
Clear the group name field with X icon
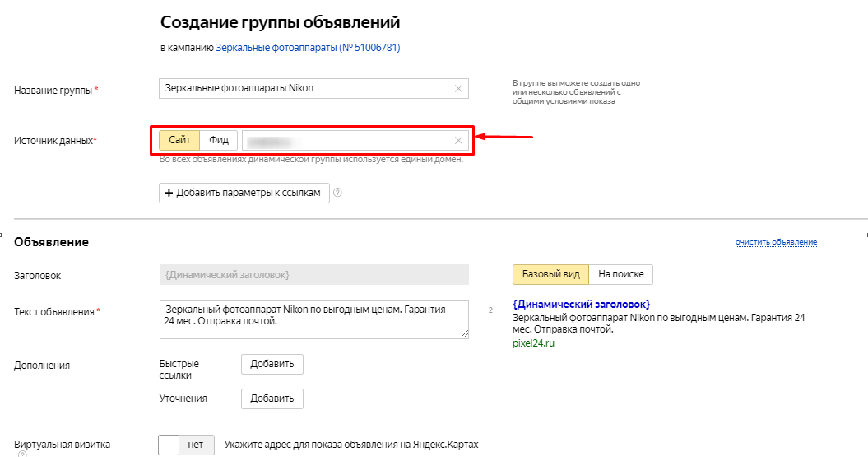pos(458,89)
